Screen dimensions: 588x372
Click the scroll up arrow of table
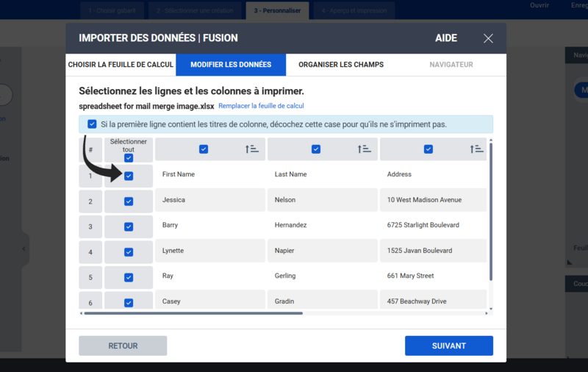[491, 140]
